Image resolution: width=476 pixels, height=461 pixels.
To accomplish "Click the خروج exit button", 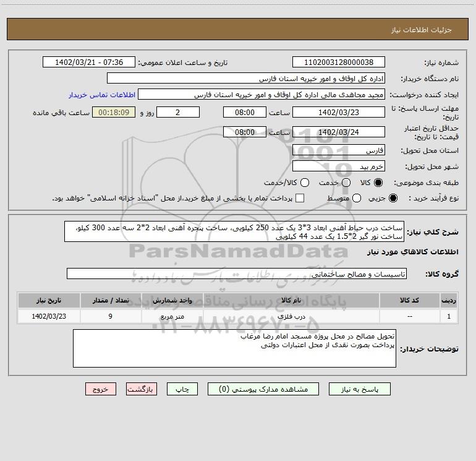I will point(101,389).
